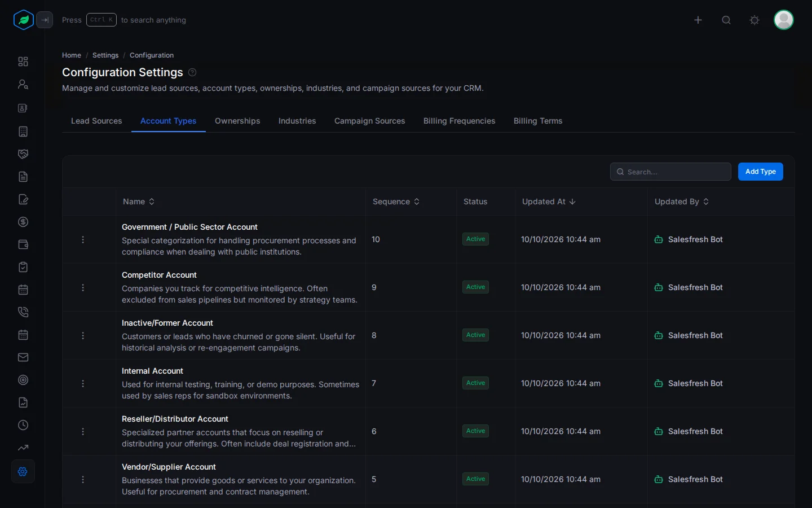Focus the Search account types field

pos(670,172)
